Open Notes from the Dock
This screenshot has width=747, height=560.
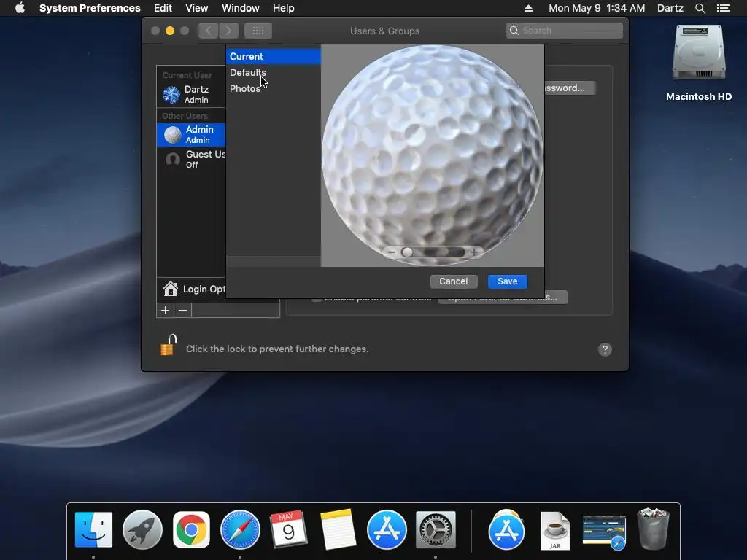338,529
